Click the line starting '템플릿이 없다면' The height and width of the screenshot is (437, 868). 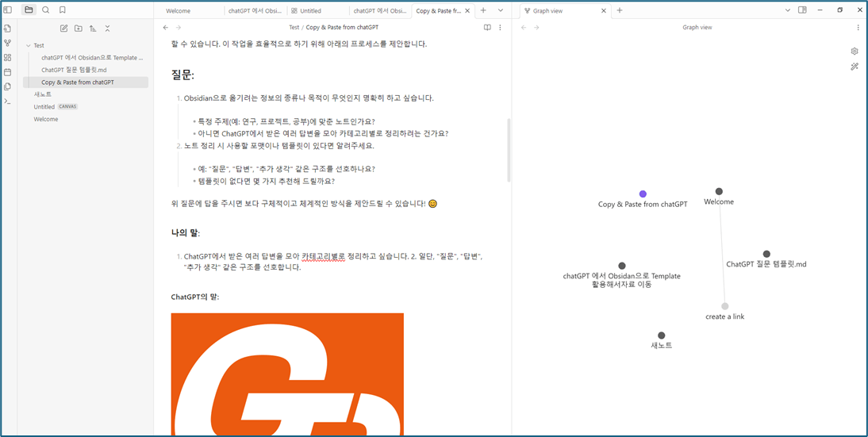(x=267, y=181)
